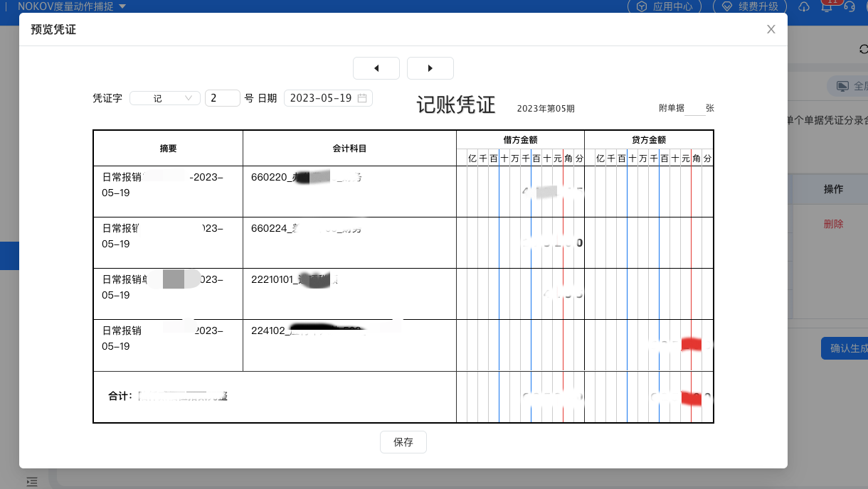Click the panel icon at bottom-left corner
The height and width of the screenshot is (489, 868).
point(31,481)
